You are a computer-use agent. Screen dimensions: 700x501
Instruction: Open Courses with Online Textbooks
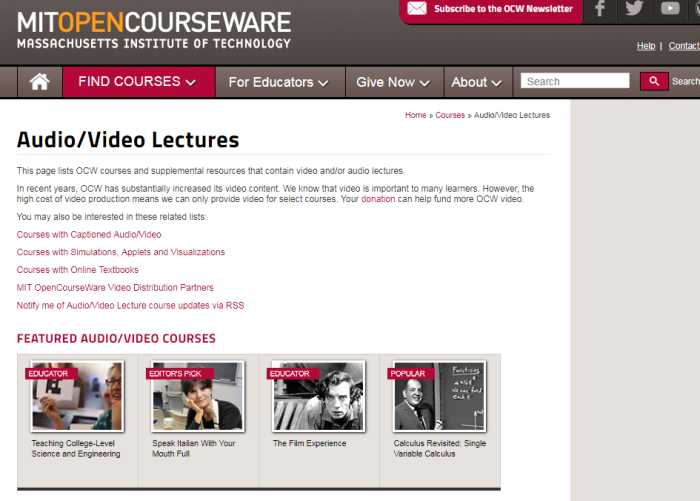click(x=78, y=270)
